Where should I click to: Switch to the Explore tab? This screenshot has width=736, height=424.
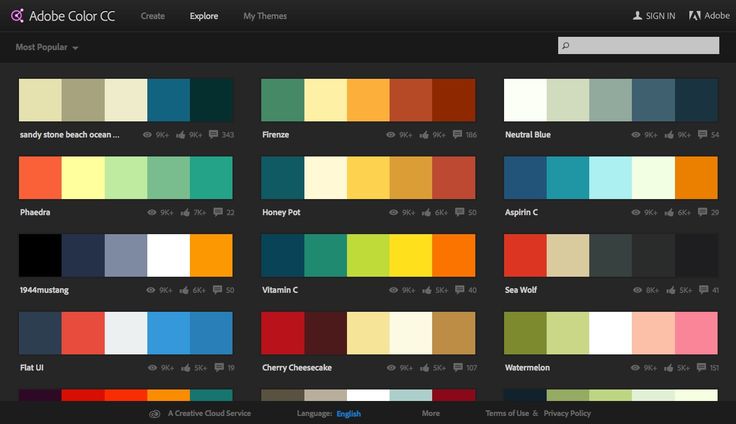coord(204,16)
